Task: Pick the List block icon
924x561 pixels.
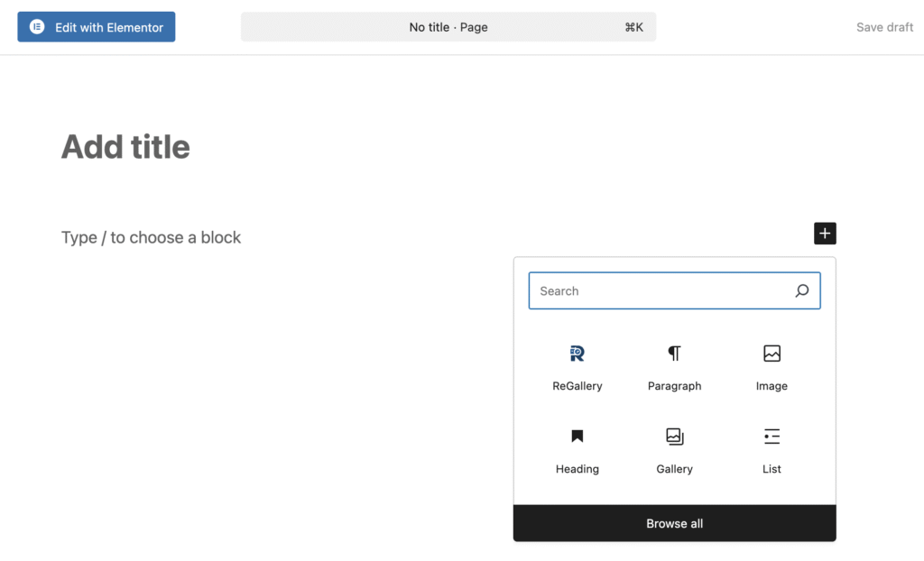Action: [772, 437]
